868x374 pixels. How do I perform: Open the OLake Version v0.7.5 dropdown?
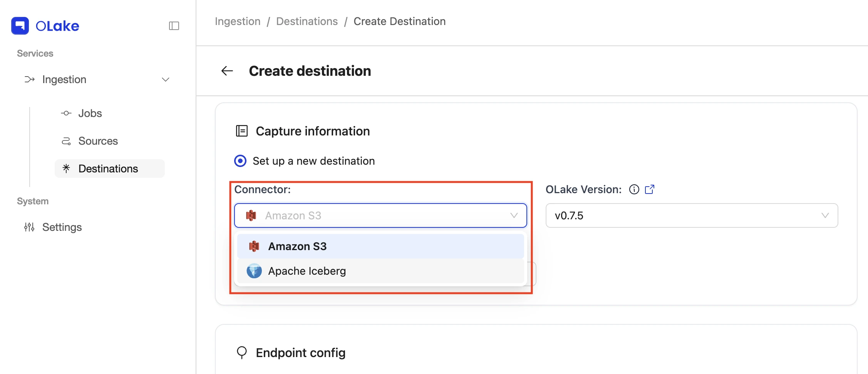click(692, 215)
